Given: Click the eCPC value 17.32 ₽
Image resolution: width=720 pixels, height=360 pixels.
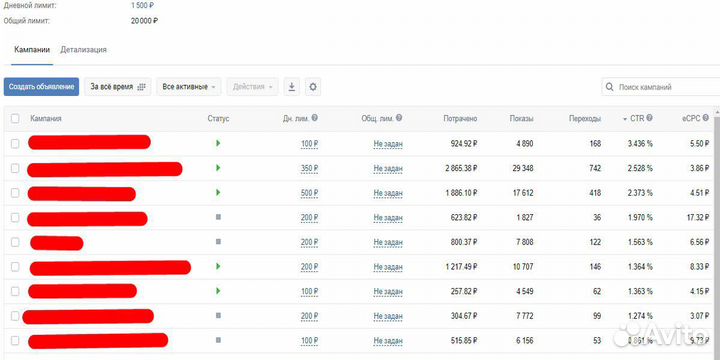Looking at the screenshot, I should tap(698, 218).
